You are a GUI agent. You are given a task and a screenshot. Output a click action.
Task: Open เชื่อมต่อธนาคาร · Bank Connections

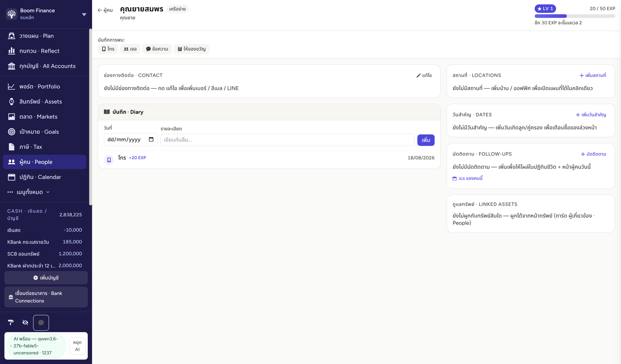point(46,297)
